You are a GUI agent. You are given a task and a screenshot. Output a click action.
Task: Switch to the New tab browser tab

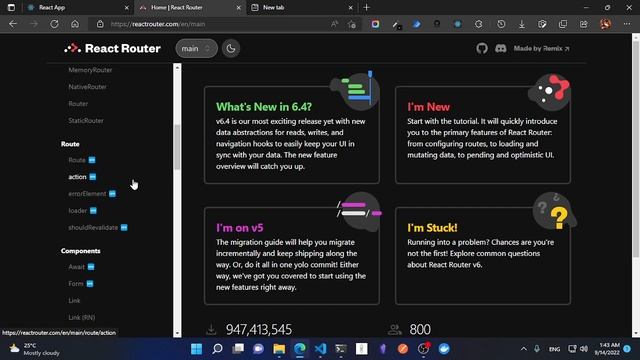coord(301,7)
